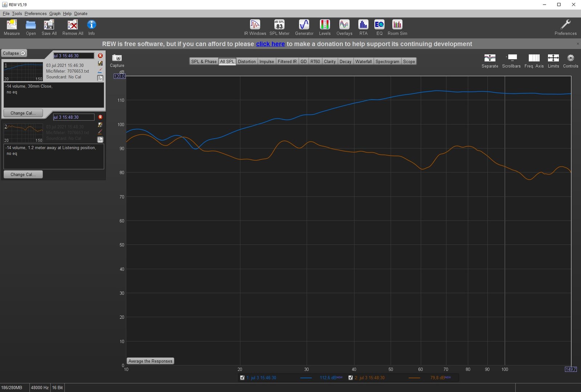This screenshot has height=392, width=581.
Task: Toggle trace 1 jul 3 15:46:30 checkbox
Action: coord(242,377)
